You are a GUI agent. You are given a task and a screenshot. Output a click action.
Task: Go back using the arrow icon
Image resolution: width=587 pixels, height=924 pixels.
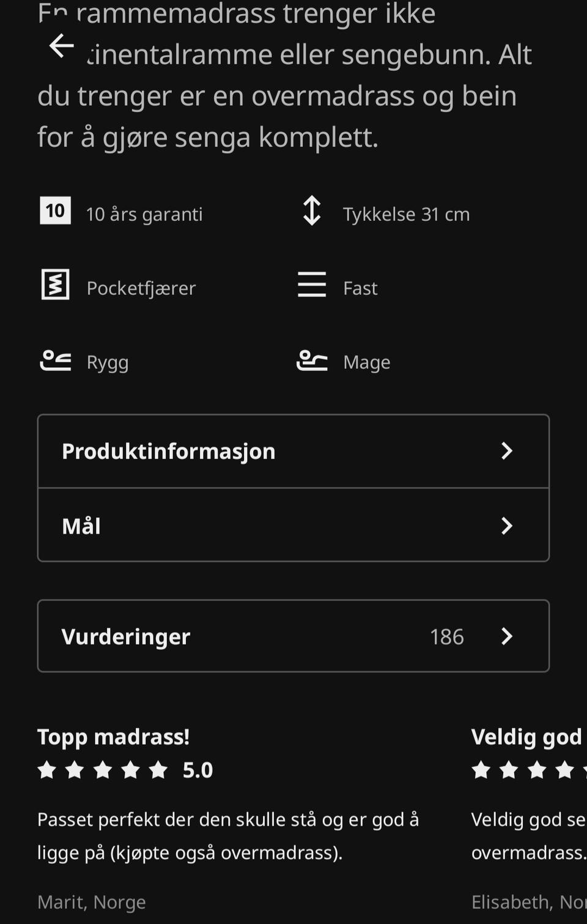tap(61, 45)
